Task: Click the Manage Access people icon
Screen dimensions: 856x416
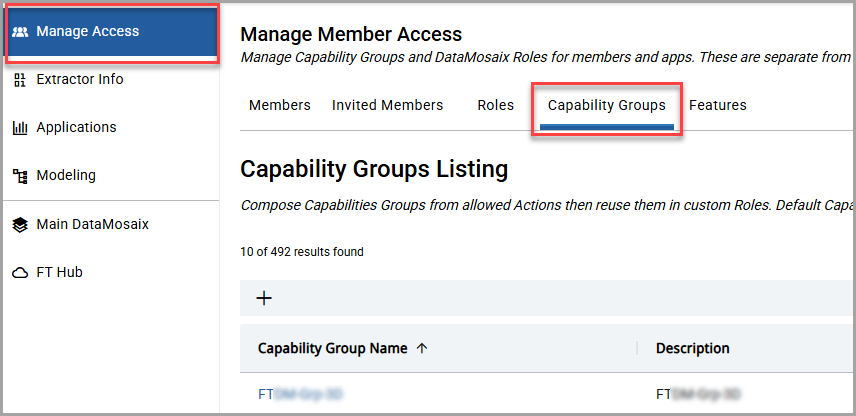Action: pyautogui.click(x=20, y=32)
